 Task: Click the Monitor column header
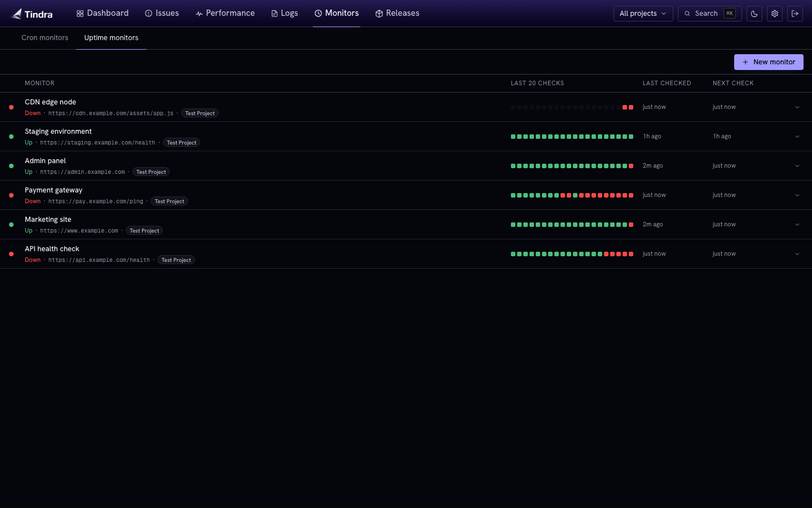click(39, 83)
